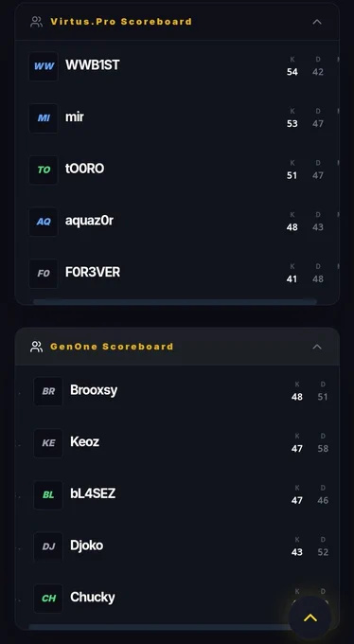Screen dimensions: 354x644
Task: Click the DJ avatar badge for Djoko
Action: click(48, 546)
